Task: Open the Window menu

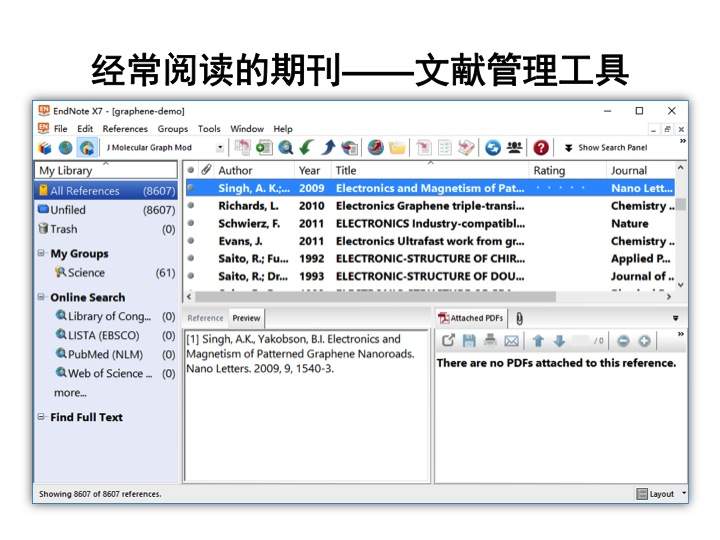Action: (x=247, y=129)
